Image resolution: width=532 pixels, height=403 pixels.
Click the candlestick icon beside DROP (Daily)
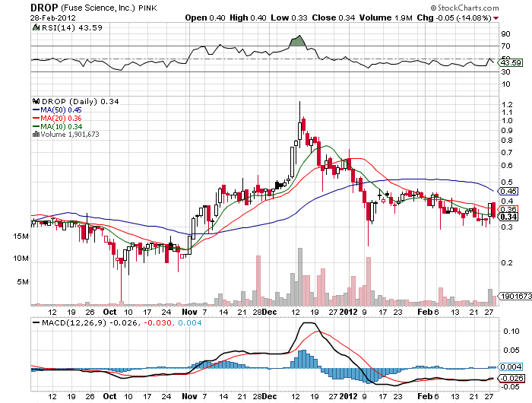coord(36,101)
